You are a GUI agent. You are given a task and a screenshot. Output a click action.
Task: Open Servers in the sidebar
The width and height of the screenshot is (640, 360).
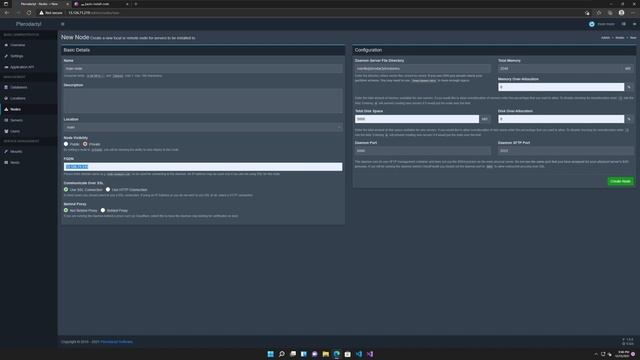click(x=16, y=120)
